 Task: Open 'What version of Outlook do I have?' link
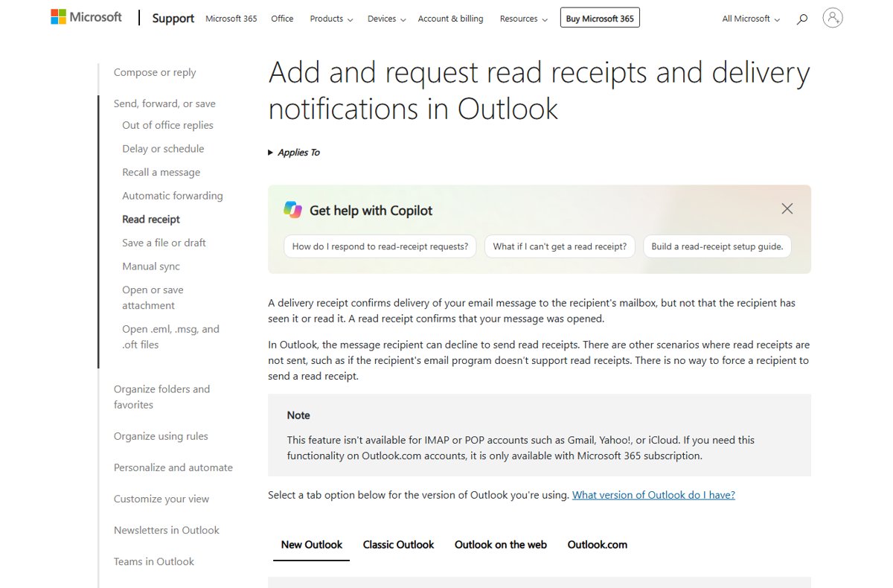pyautogui.click(x=653, y=495)
